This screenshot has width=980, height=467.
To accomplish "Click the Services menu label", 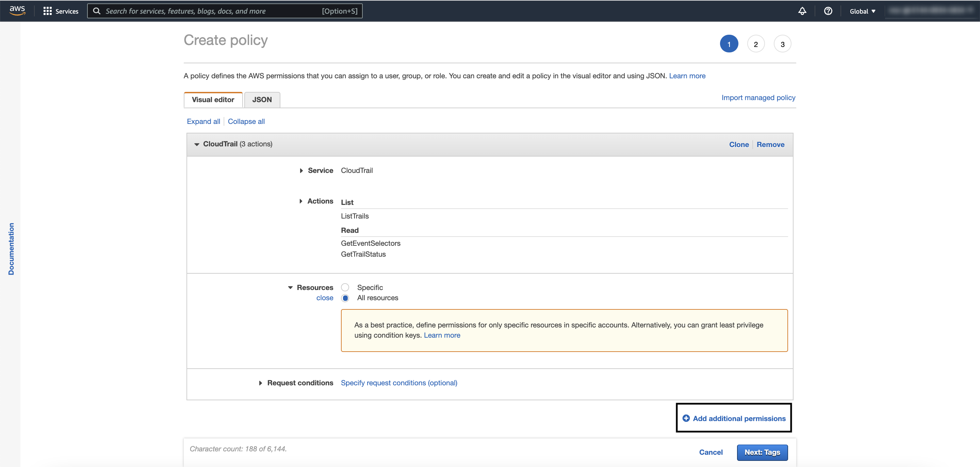I will pyautogui.click(x=67, y=11).
